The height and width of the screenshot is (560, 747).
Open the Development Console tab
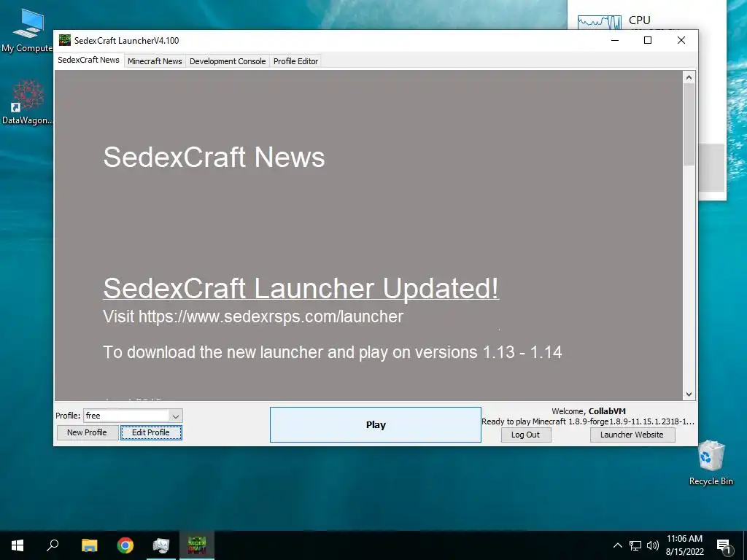tap(228, 61)
